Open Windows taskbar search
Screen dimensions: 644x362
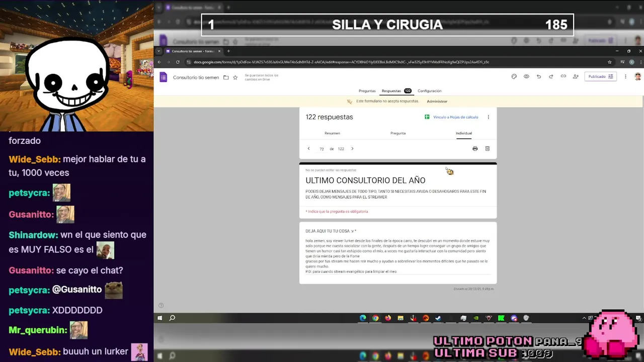(x=172, y=318)
